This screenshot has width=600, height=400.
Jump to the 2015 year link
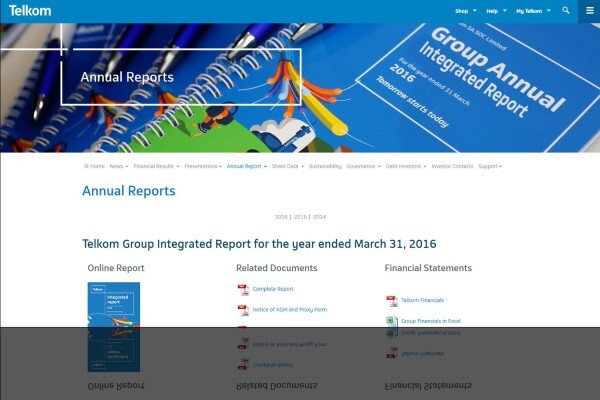300,217
